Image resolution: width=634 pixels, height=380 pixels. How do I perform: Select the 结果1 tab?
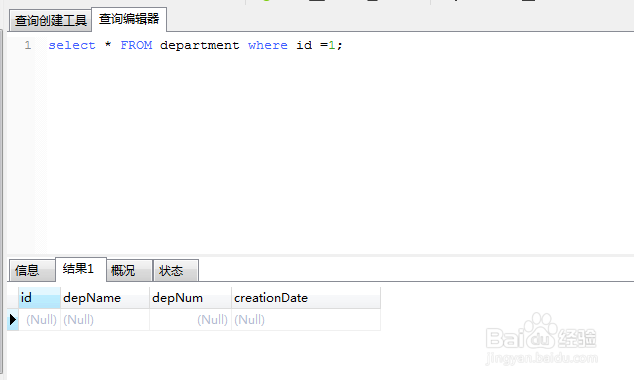pyautogui.click(x=80, y=269)
